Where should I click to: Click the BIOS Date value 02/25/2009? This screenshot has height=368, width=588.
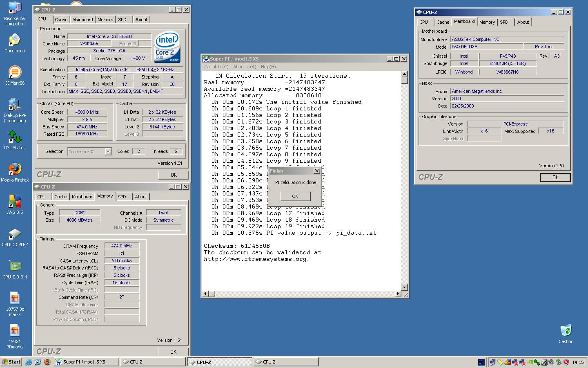point(507,106)
